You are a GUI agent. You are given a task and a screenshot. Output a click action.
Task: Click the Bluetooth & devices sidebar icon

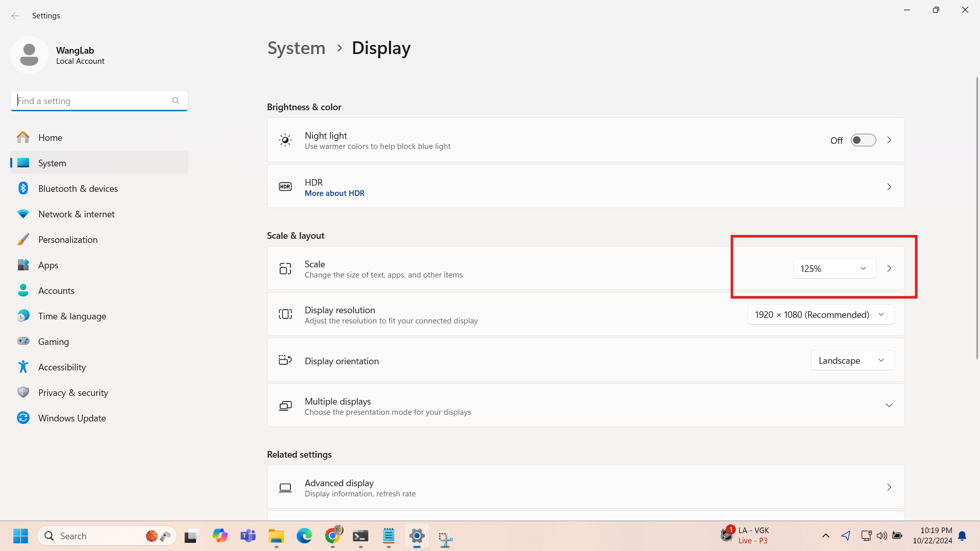click(x=23, y=188)
